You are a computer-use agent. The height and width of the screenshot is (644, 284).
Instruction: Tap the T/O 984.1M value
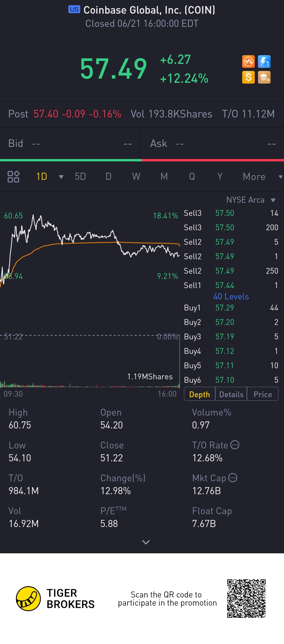click(24, 491)
